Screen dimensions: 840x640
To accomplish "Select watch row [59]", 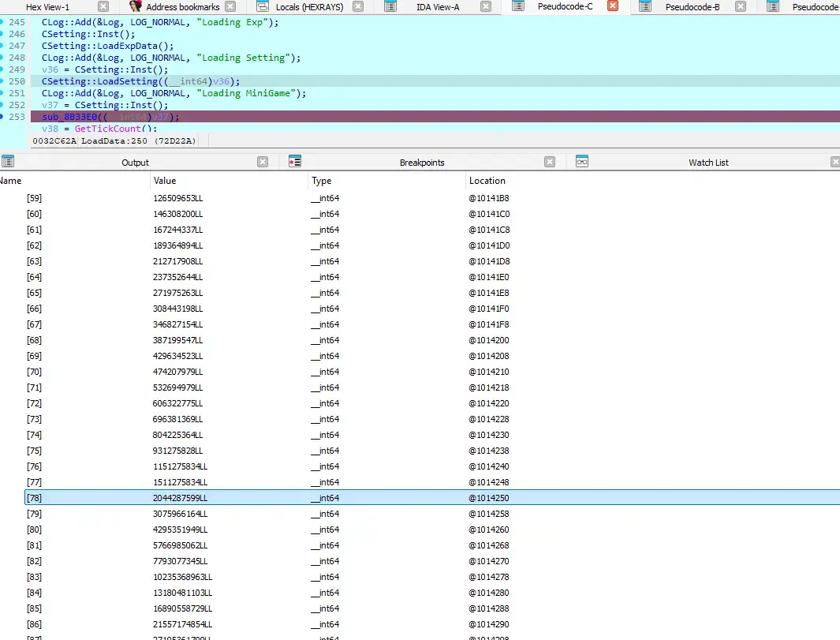I will [x=431, y=198].
